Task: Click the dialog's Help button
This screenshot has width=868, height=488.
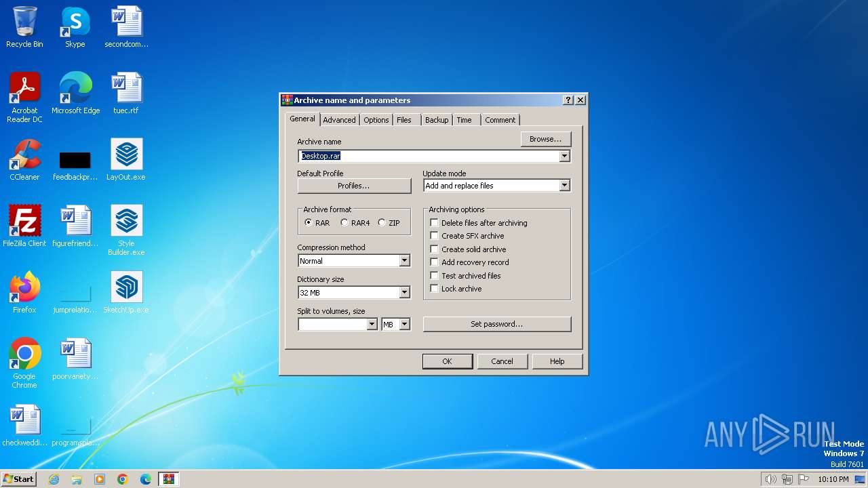Action: pos(557,361)
